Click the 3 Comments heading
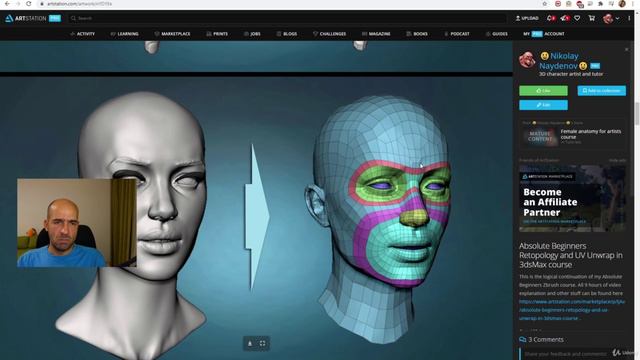The width and height of the screenshot is (640, 360). (x=546, y=340)
